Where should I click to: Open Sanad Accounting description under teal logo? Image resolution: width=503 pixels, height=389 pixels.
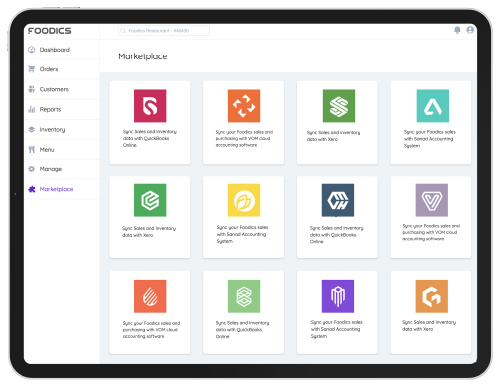pos(430,139)
